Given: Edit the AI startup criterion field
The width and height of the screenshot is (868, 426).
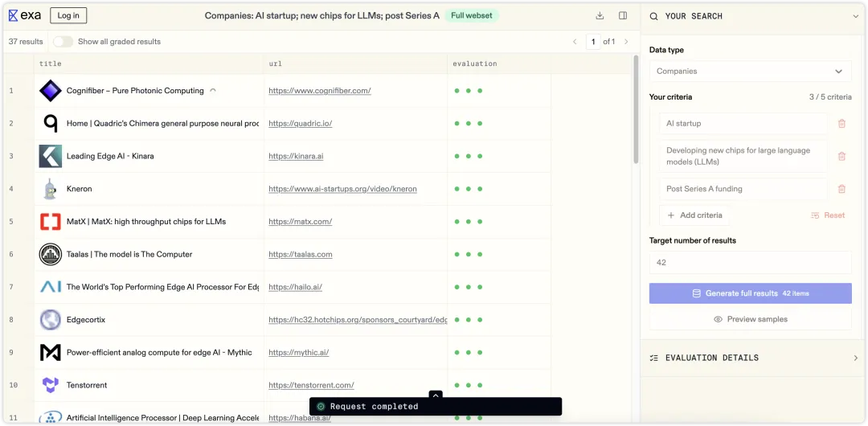Looking at the screenshot, I should (743, 124).
